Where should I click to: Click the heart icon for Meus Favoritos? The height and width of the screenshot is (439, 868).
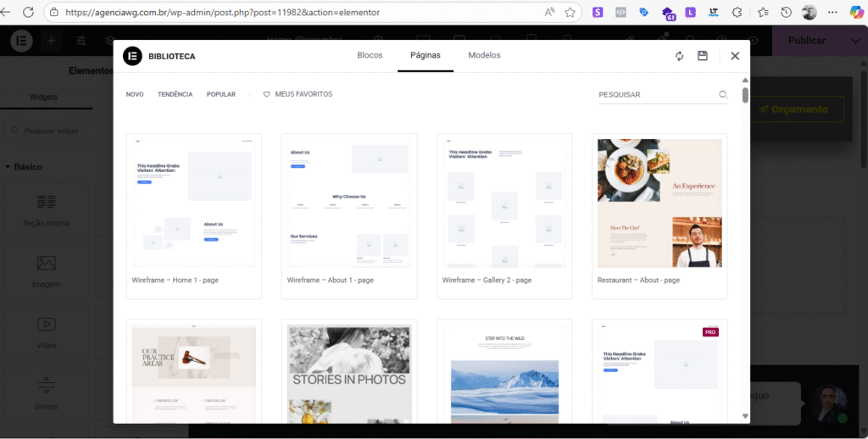point(266,95)
